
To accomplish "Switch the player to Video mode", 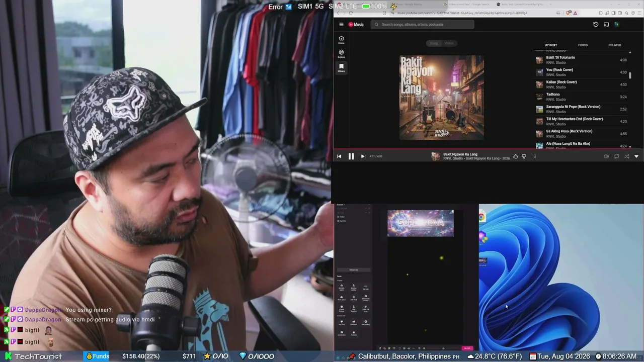I will 449,43.
